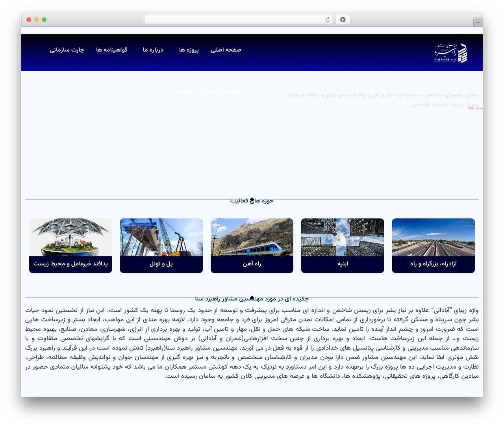Click the حوزه های فعالیت heading
Screen dimensions: 504x427
tap(252, 201)
